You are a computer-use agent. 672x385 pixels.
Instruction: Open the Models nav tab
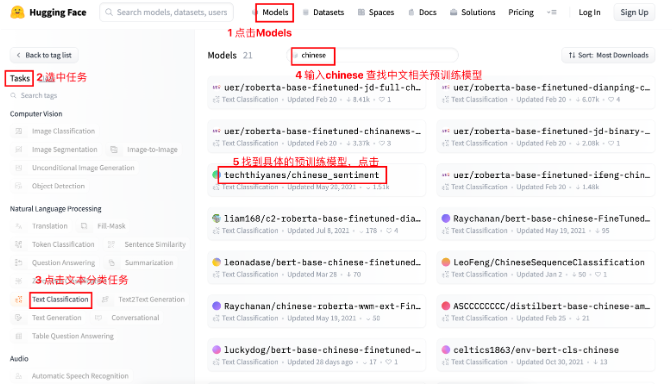click(x=275, y=12)
